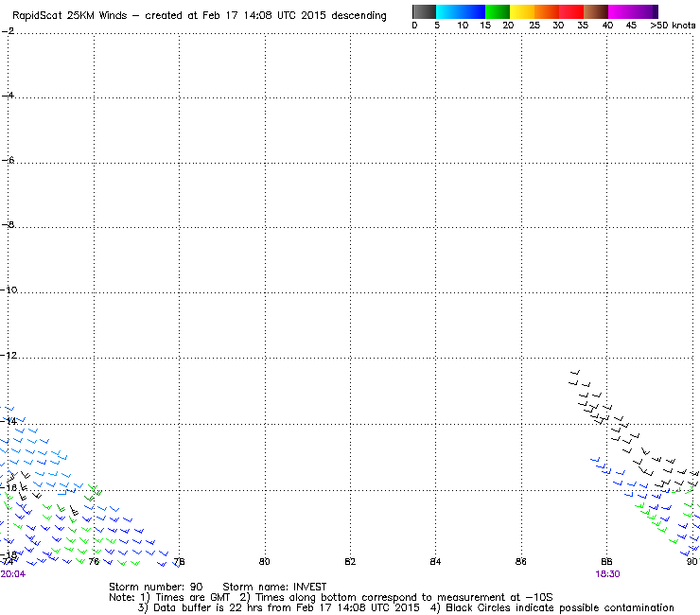This screenshot has height=615, width=700.
Task: Click the latitude label -8
Action: (8, 224)
